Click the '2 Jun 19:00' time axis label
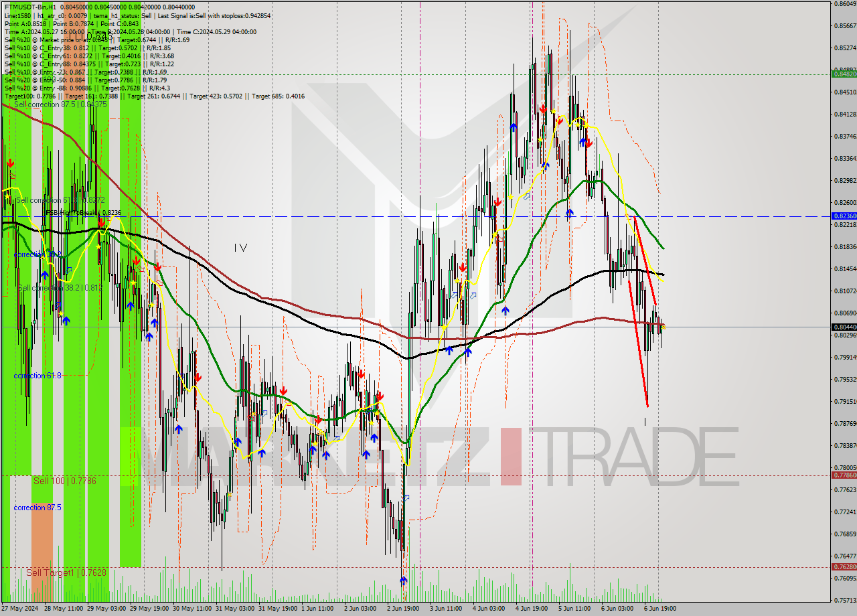Image resolution: width=857 pixels, height=616 pixels. (x=403, y=609)
